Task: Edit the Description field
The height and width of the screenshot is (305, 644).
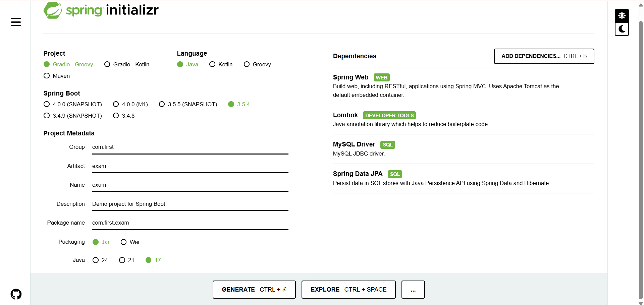Action: (190, 204)
